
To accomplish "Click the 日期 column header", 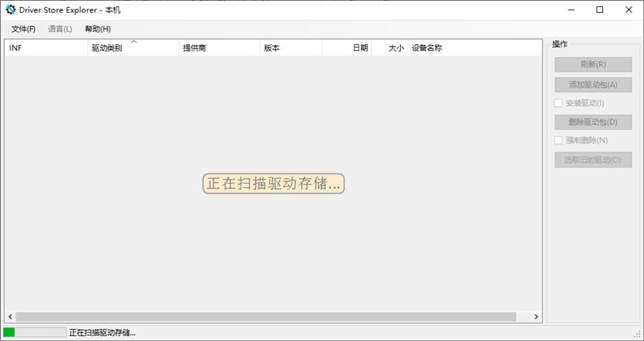I will pyautogui.click(x=347, y=48).
